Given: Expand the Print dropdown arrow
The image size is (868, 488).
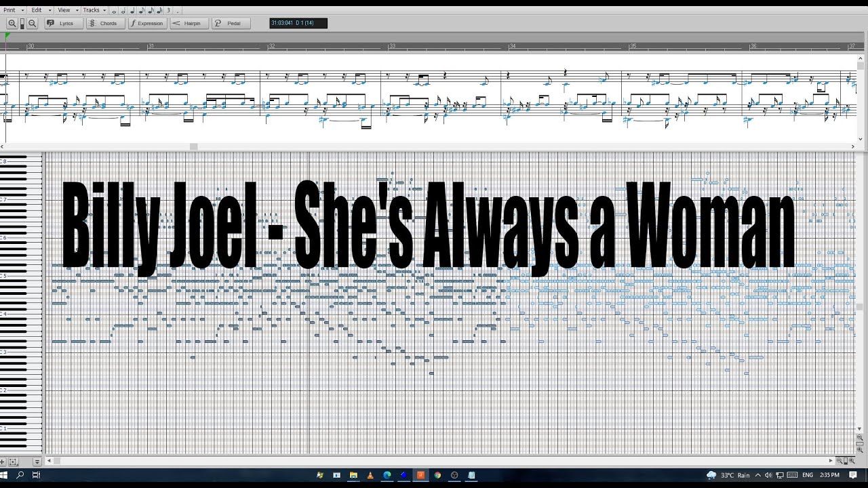Looking at the screenshot, I should pyautogui.click(x=23, y=10).
